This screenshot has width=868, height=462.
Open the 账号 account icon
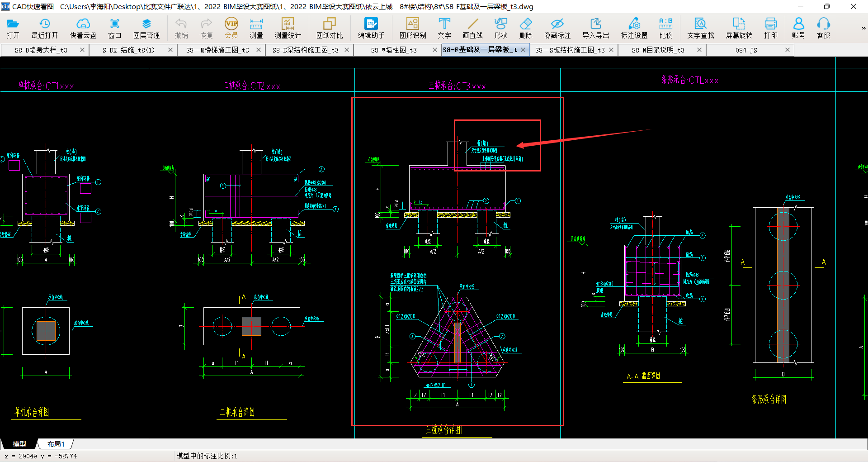pos(799,28)
